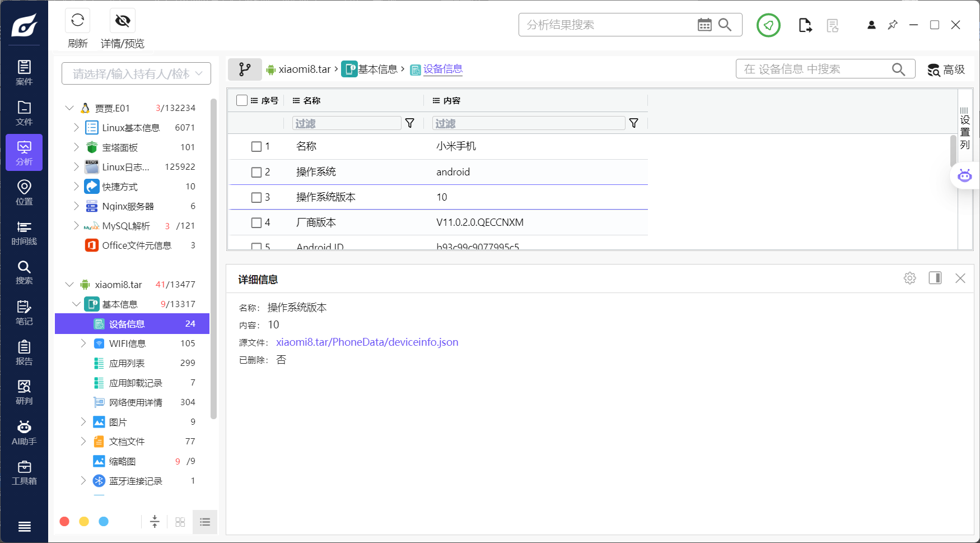Open the 请选择/输入持有人/检材 dropdown
Viewport: 980px width, 543px height.
[x=136, y=73]
